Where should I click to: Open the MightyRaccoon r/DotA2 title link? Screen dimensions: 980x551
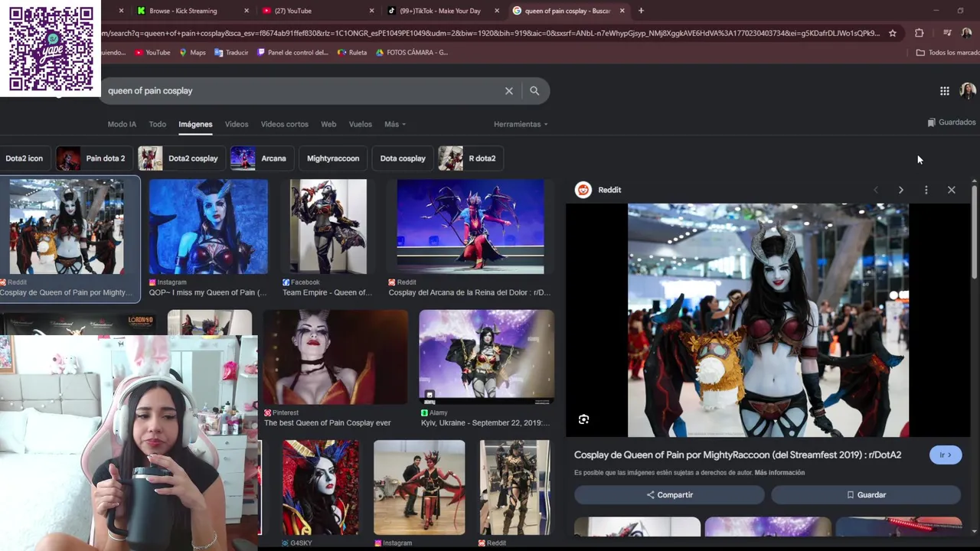tap(737, 455)
